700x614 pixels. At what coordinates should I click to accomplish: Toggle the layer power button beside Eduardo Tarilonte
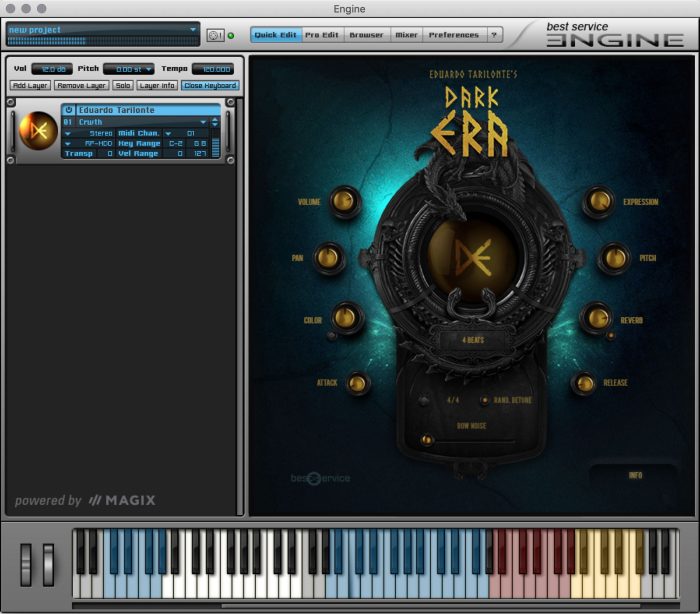pos(69,110)
